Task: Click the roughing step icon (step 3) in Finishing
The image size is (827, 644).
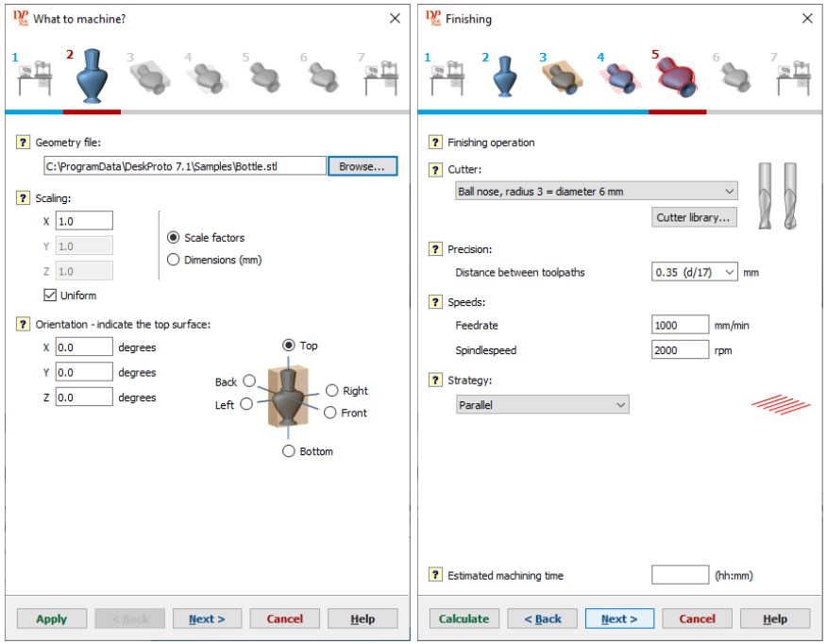Action: pos(564,80)
